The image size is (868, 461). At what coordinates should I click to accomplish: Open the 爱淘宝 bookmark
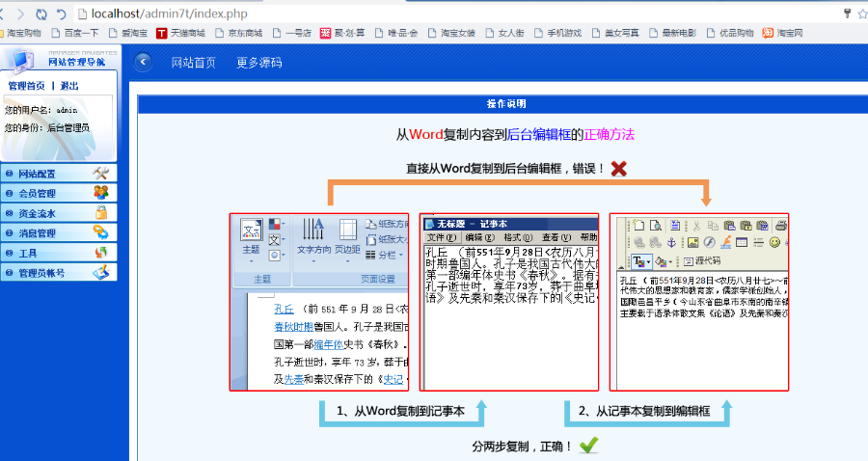(128, 33)
